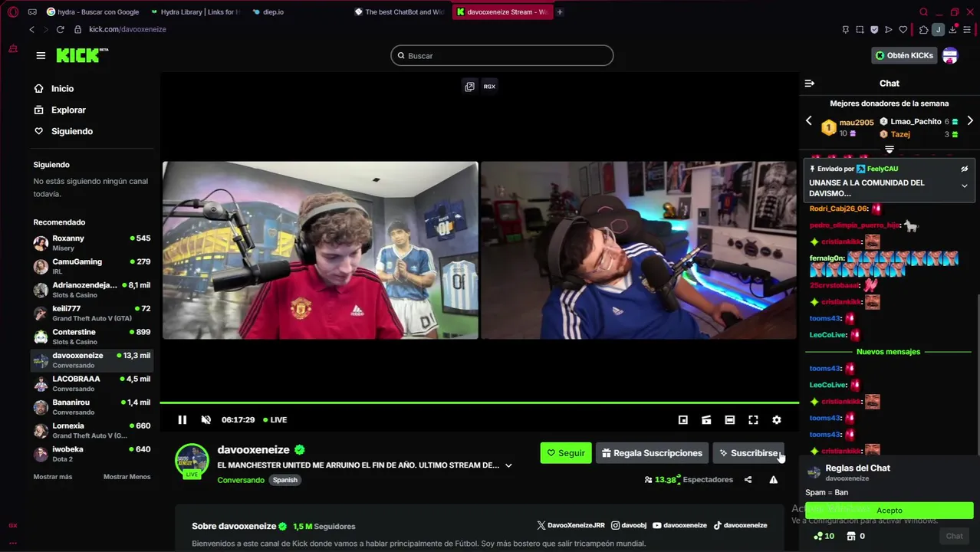The height and width of the screenshot is (552, 980).
Task: Switch to the hydra Google search tab
Action: point(94,12)
